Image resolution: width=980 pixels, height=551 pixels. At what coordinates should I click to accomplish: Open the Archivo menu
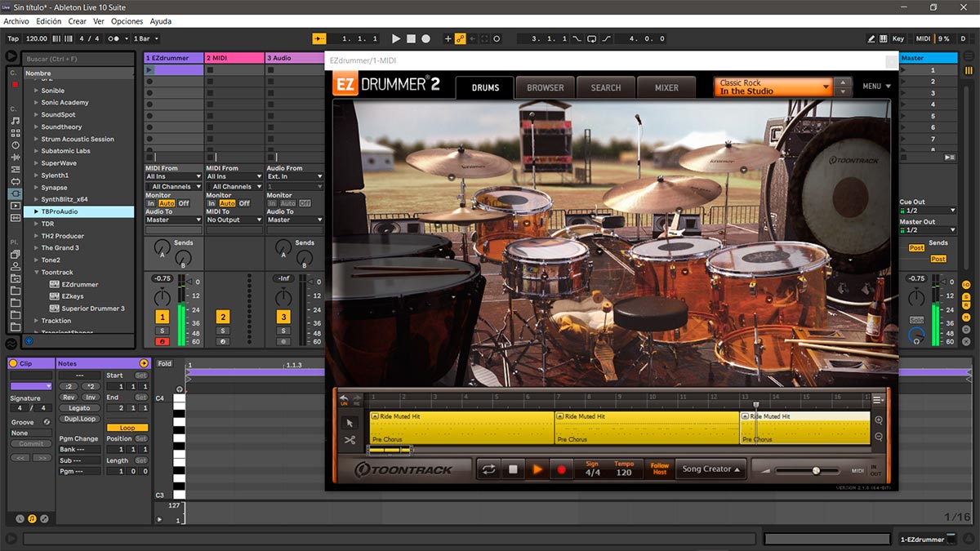[x=16, y=21]
